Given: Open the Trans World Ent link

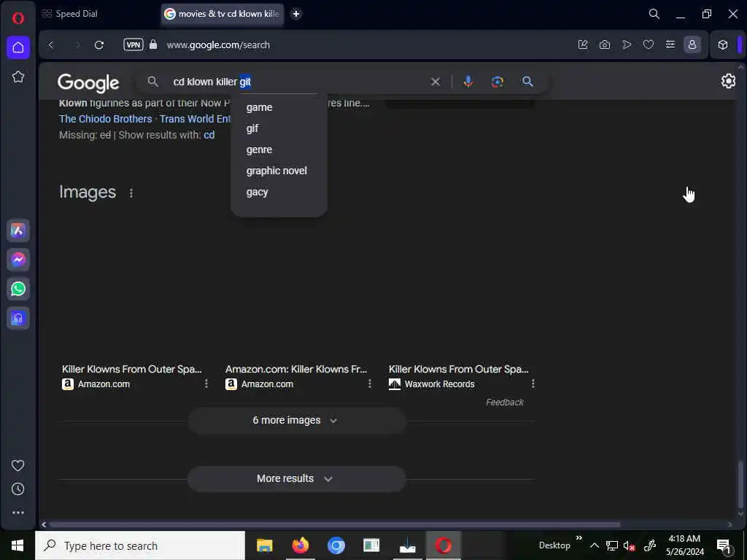Looking at the screenshot, I should (195, 119).
